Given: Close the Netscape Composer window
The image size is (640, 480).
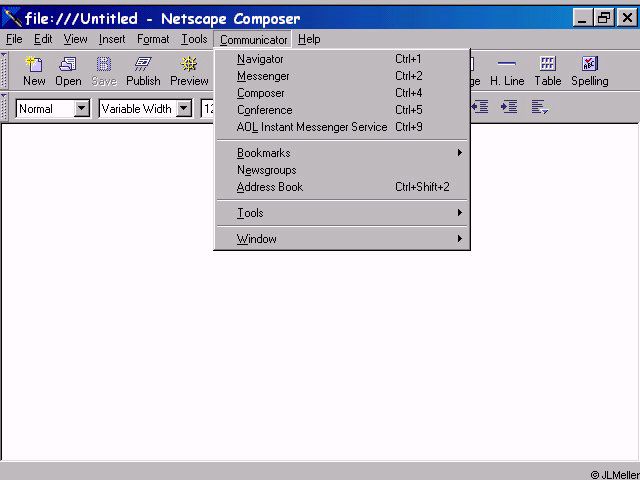Looking at the screenshot, I should [x=627, y=18].
